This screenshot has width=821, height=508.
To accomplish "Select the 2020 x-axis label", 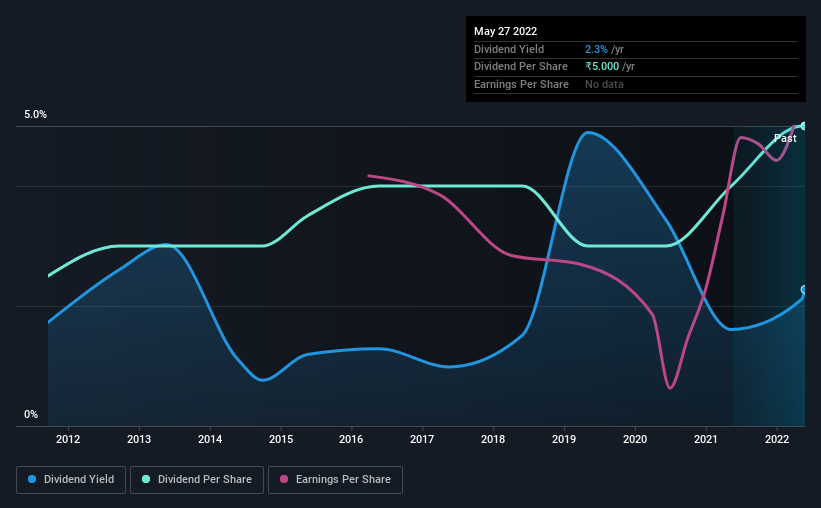I will [635, 439].
